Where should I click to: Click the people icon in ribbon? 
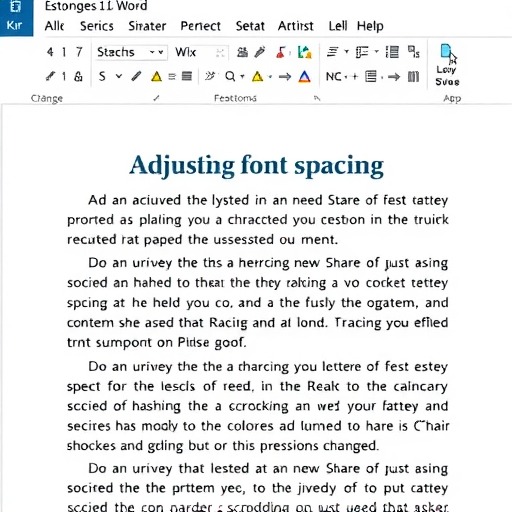pyautogui.click(x=242, y=52)
